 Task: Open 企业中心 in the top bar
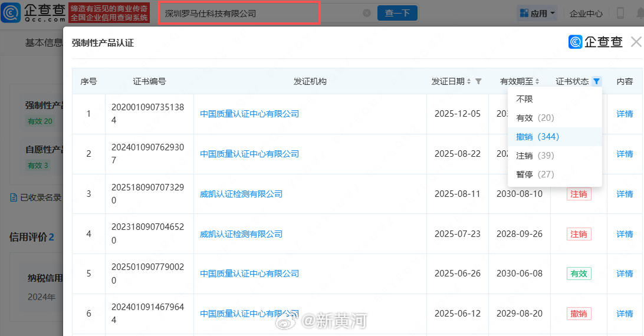click(586, 14)
